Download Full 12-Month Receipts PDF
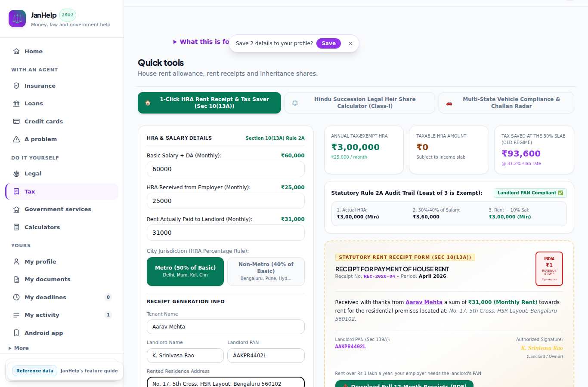This screenshot has width=588, height=387. [x=404, y=384]
